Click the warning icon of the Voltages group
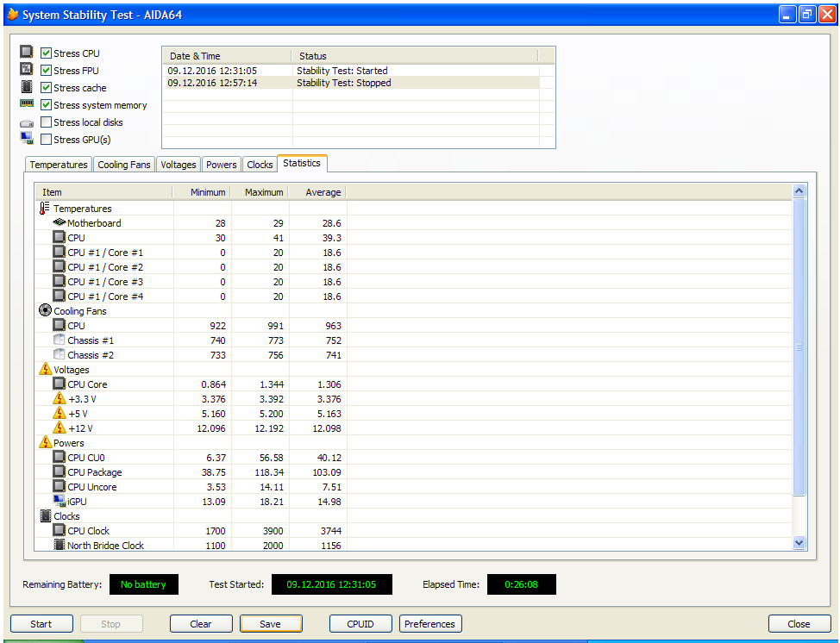This screenshot has width=840, height=643. click(x=45, y=369)
